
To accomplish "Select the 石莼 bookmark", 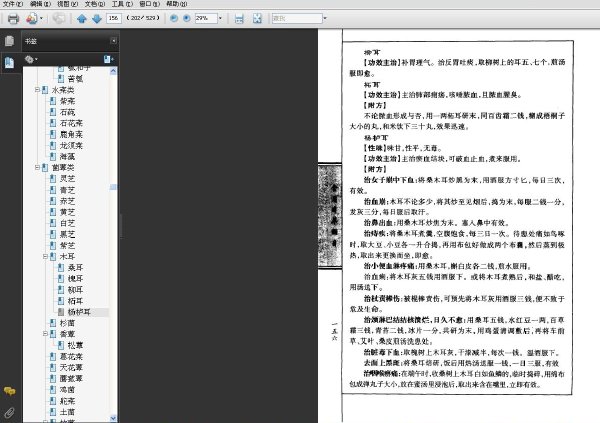I will pyautogui.click(x=67, y=112).
